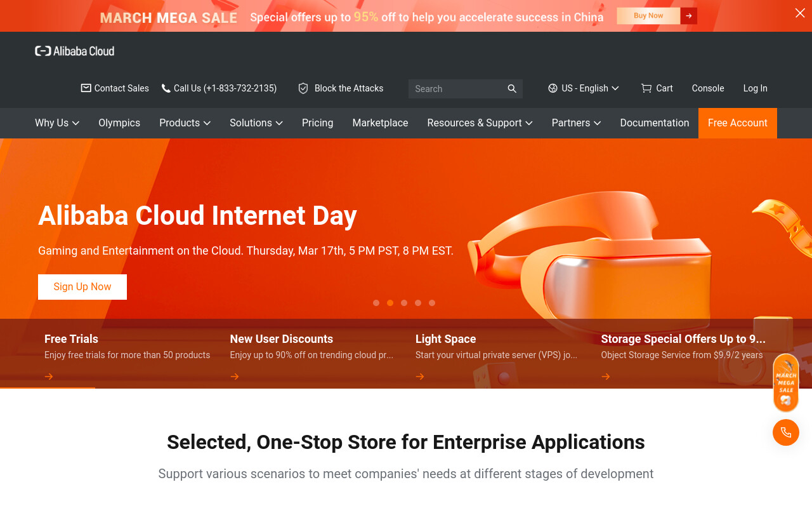
Task: Expand the Products dropdown
Action: click(185, 123)
